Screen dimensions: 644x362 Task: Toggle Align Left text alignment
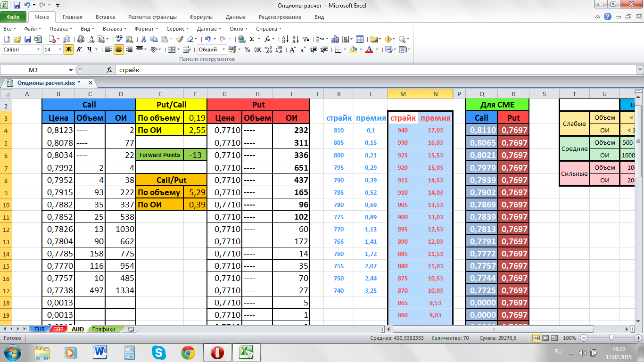(x=108, y=49)
